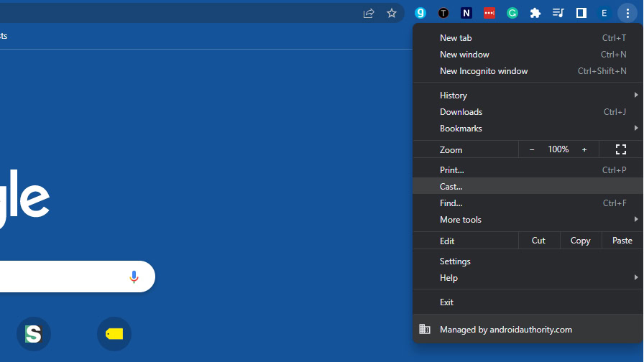
Task: Select New window menu item
Action: 528,54
